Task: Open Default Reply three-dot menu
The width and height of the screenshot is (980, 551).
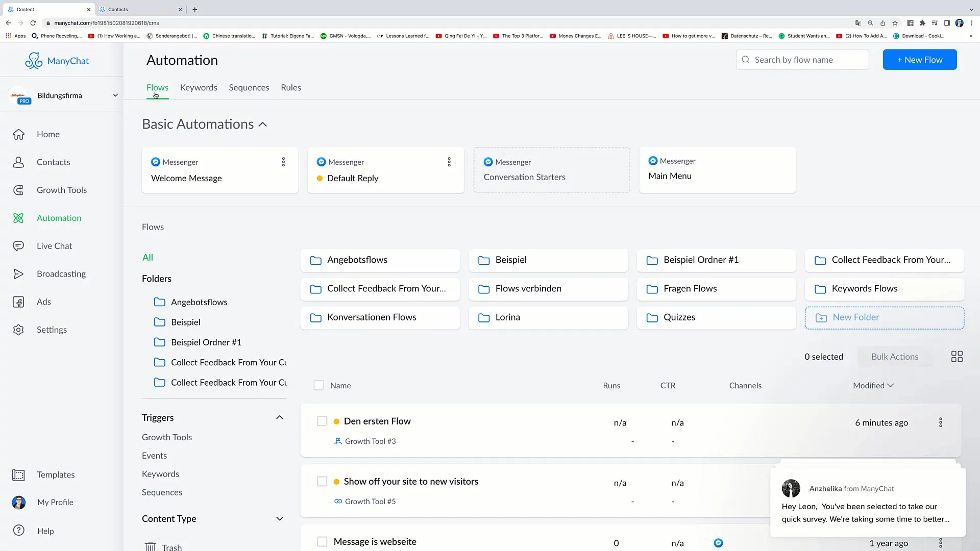Action: coord(449,162)
